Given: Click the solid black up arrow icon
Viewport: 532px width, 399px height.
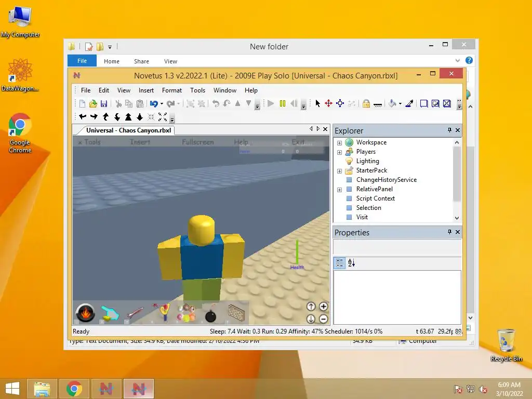Looking at the screenshot, I should pyautogui.click(x=128, y=117).
